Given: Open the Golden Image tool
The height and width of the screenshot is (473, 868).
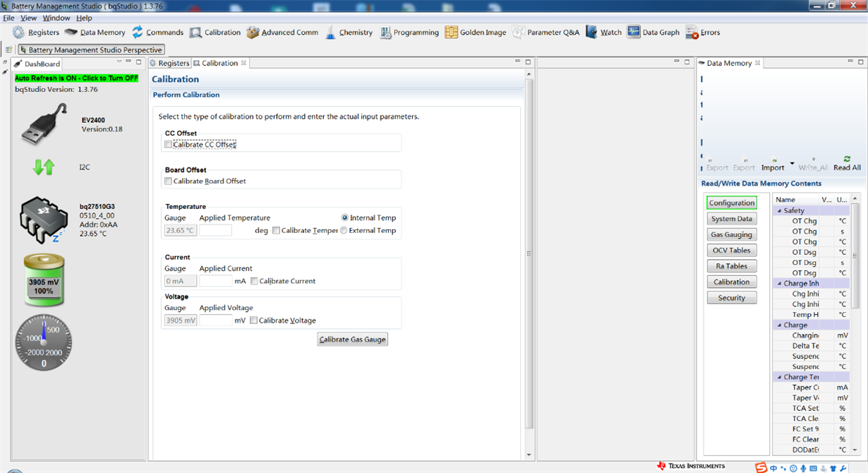Looking at the screenshot, I should (x=476, y=32).
